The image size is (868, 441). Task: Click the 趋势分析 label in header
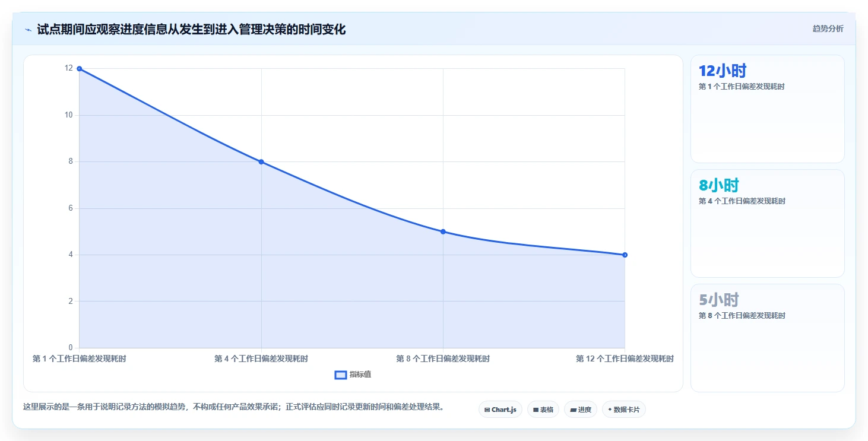click(x=828, y=29)
